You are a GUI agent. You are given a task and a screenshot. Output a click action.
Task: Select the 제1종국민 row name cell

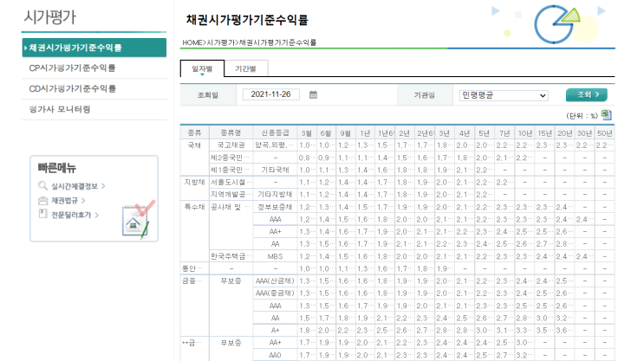pos(231,170)
